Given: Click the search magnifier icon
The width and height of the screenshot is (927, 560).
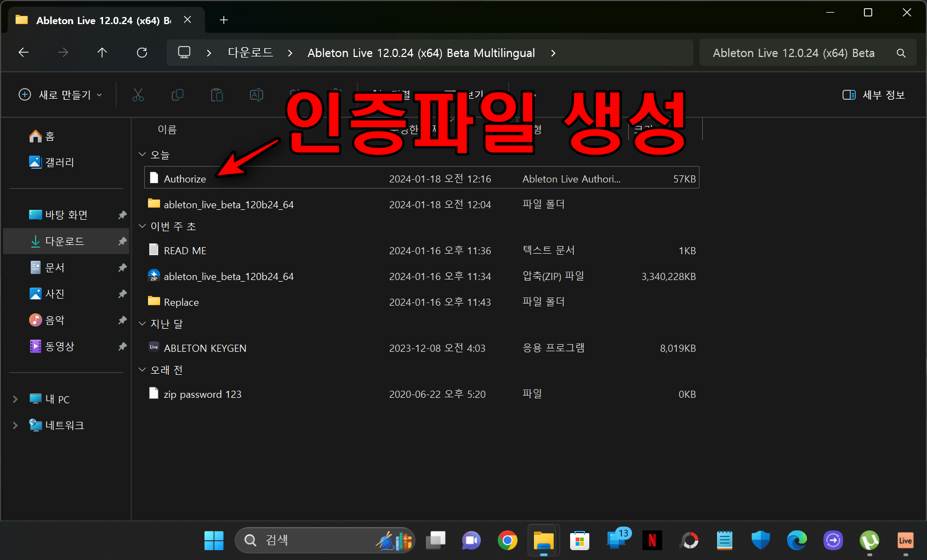Looking at the screenshot, I should click(x=901, y=53).
